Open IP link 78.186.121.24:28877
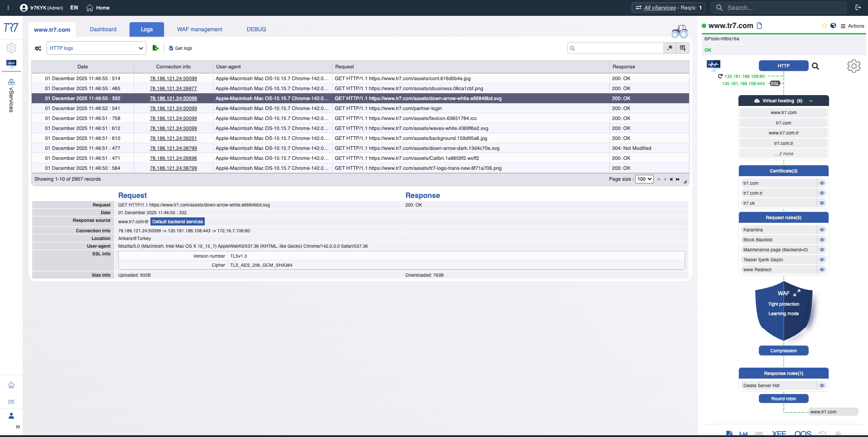Viewport: 868px width, 437px height. tap(174, 88)
